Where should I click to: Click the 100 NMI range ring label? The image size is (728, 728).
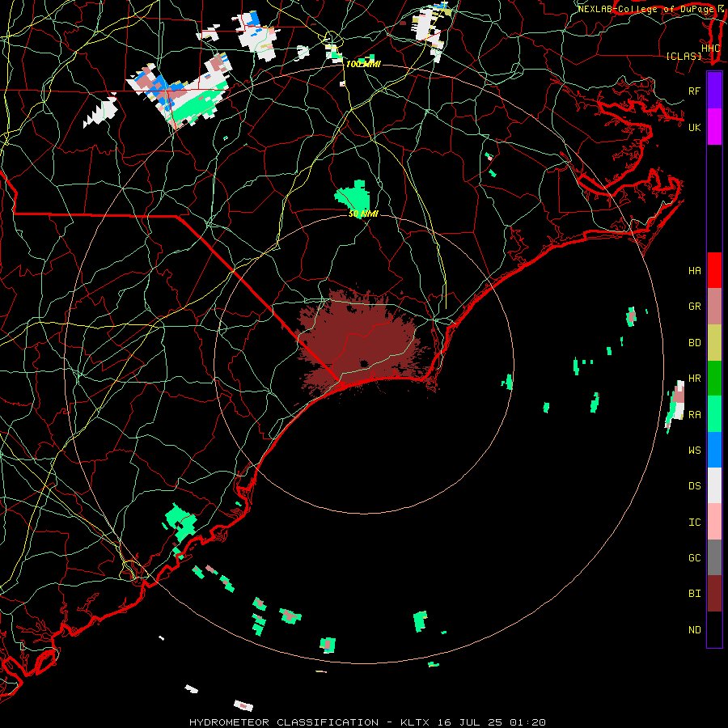point(363,64)
